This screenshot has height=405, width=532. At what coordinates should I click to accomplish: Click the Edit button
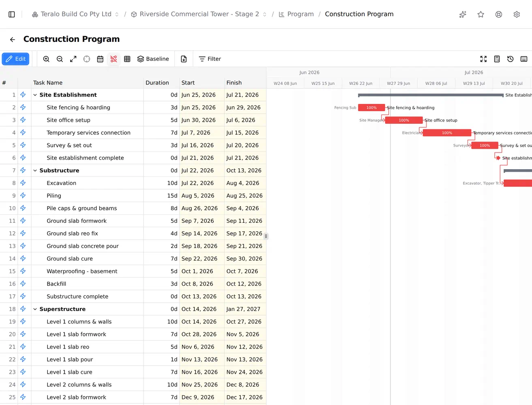(x=15, y=59)
